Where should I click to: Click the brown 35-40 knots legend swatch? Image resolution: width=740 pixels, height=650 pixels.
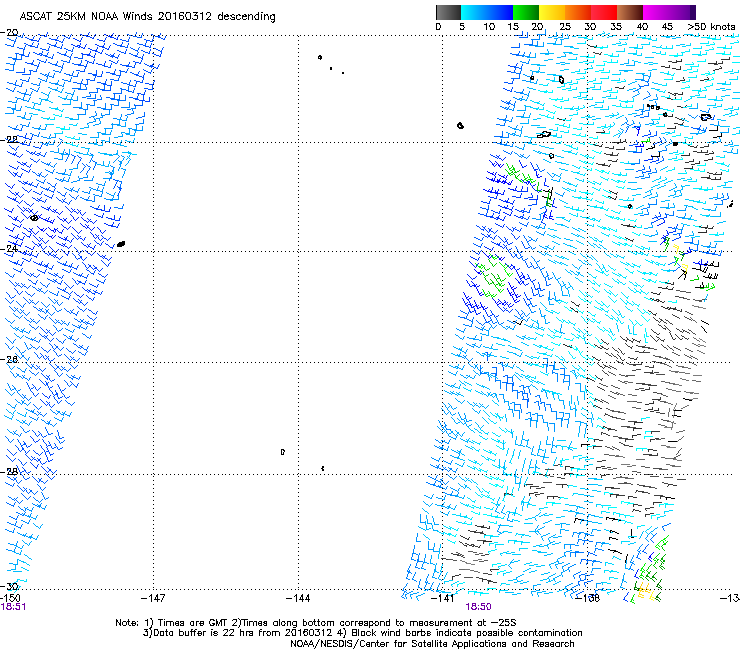630,12
